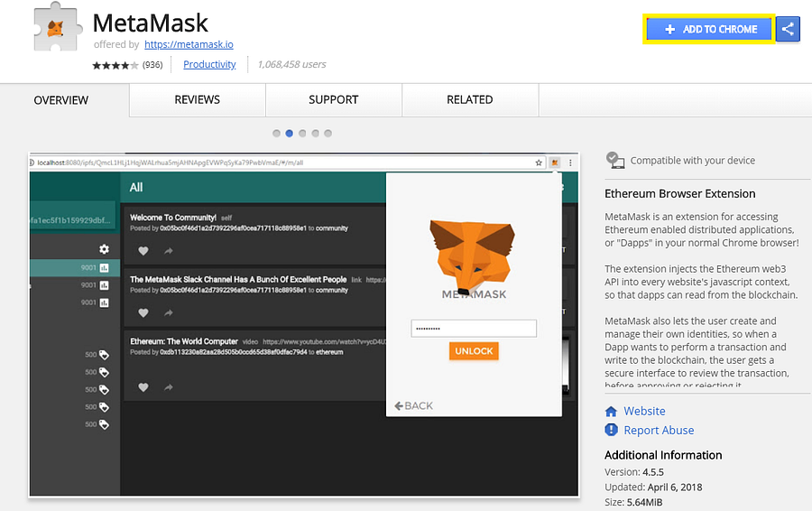Select the second (active) carousel dot
The image size is (812, 511).
290,134
